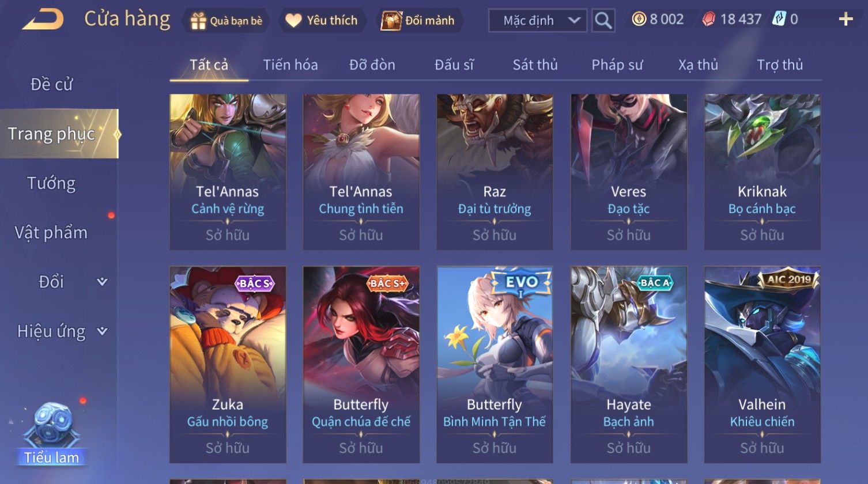Viewport: 868px width, 484px height.
Task: Click the plus icon to add currency
Action: (846, 20)
